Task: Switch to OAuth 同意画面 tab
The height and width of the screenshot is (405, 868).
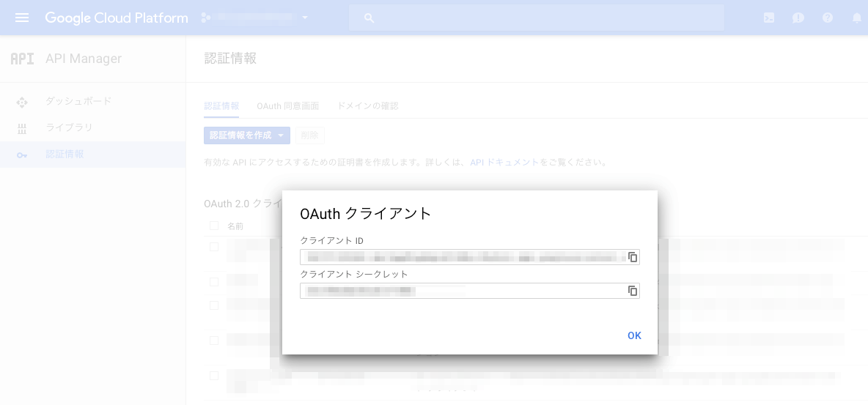Action: point(288,105)
